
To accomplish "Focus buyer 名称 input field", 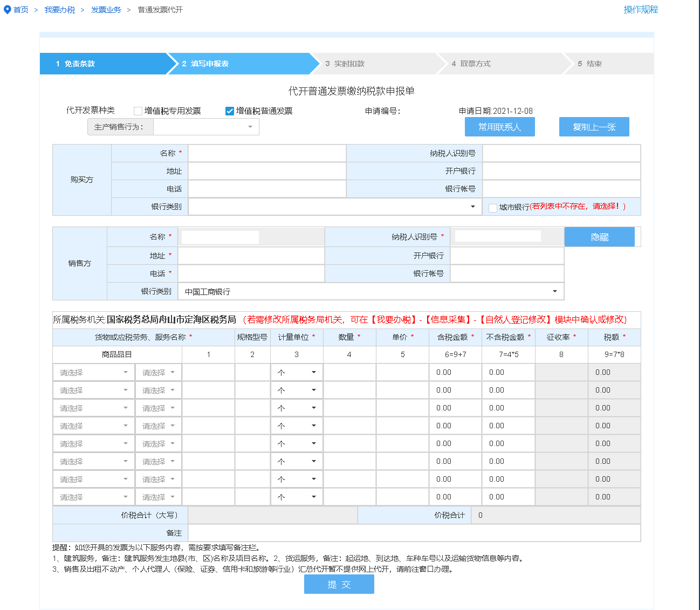I will (267, 153).
